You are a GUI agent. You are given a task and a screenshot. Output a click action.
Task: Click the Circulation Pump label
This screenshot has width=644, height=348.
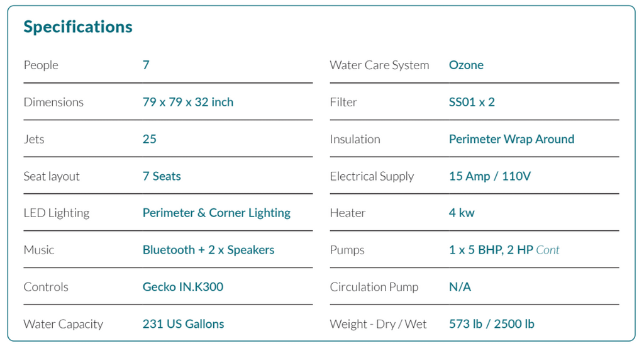[374, 287]
